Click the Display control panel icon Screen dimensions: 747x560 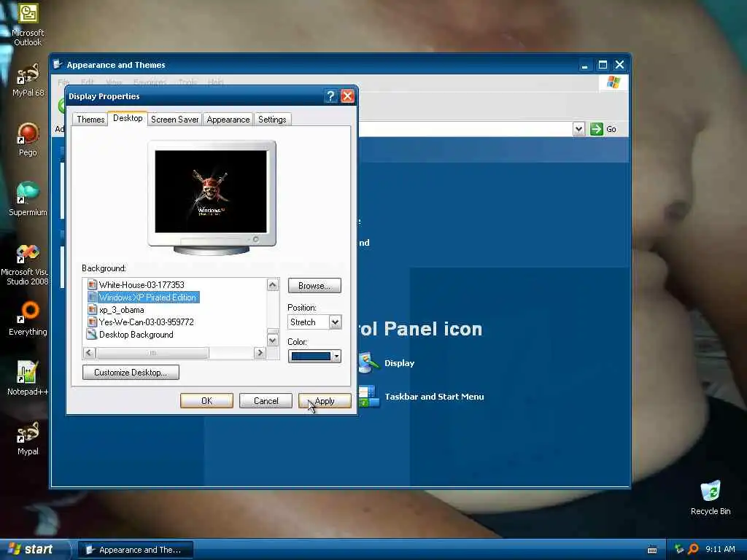(367, 363)
